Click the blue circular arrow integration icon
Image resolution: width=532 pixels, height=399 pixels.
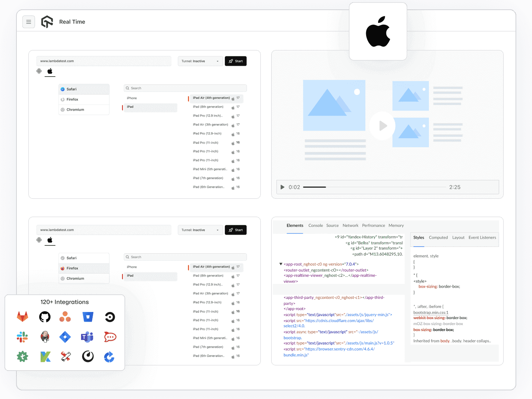(109, 357)
